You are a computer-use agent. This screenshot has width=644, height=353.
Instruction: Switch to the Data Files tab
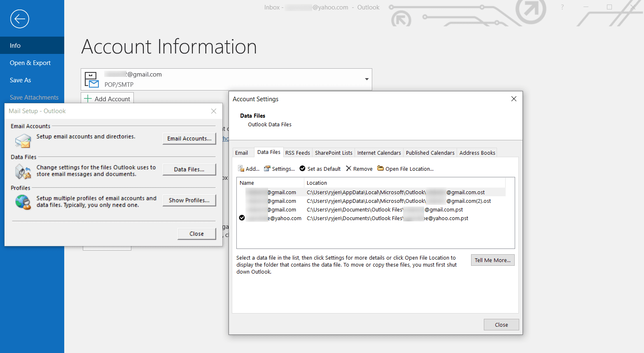pyautogui.click(x=269, y=152)
